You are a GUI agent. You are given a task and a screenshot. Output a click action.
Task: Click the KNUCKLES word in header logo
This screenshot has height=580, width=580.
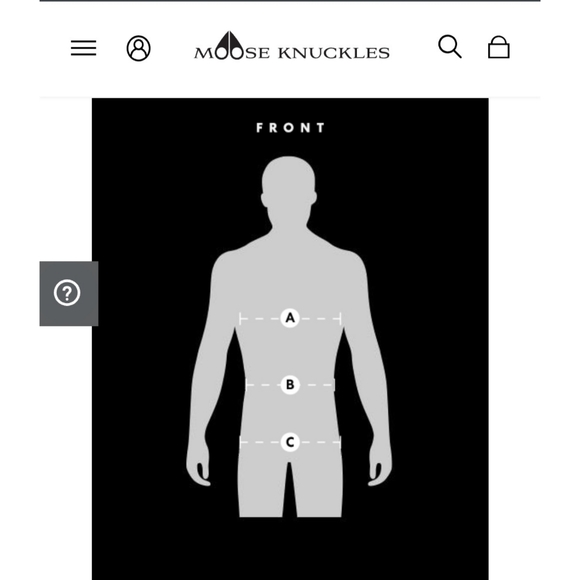(x=334, y=53)
